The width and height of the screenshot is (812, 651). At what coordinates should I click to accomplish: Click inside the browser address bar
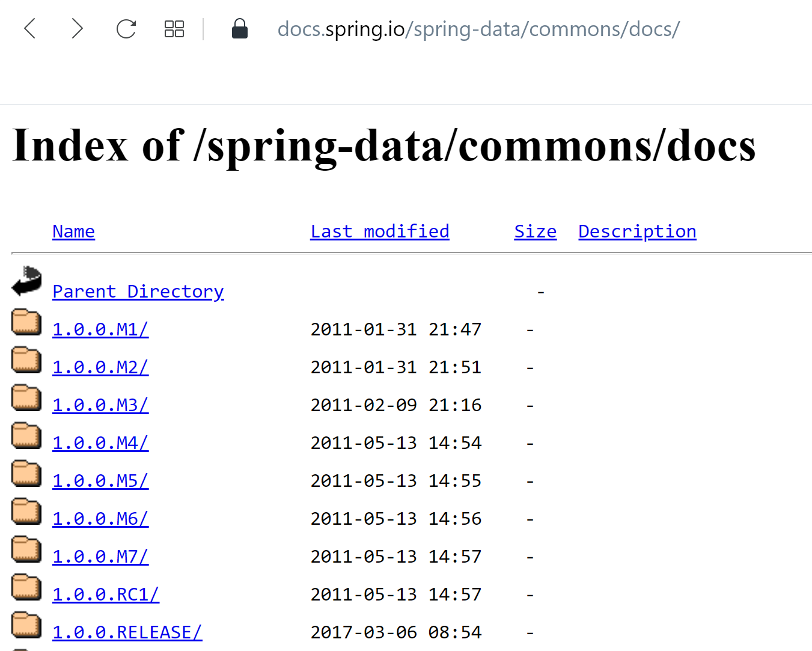pyautogui.click(x=478, y=28)
